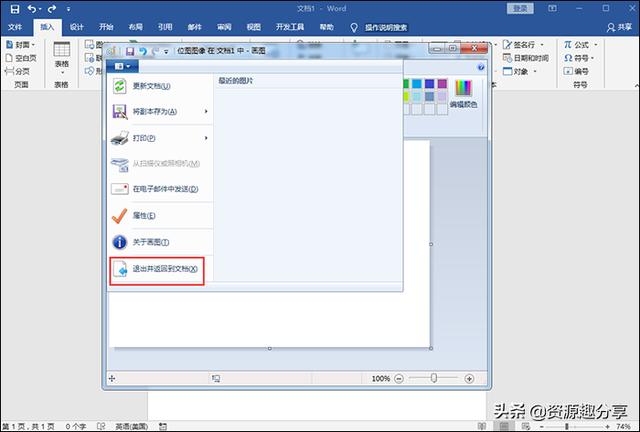The image size is (640, 432).
Task: Switch to the 布局 ribbon tab
Action: coord(136,27)
